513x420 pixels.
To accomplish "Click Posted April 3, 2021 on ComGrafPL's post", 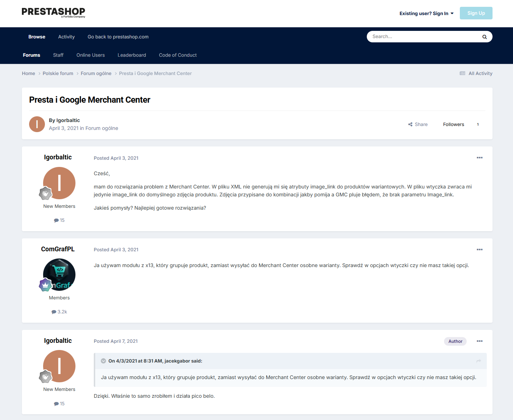I will 116,249.
